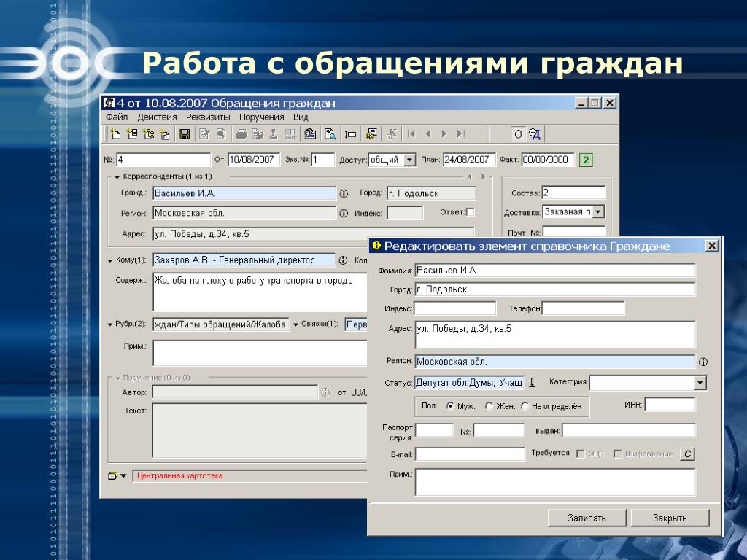Open the card-file dropdown arrow in the status bar

(x=123, y=475)
